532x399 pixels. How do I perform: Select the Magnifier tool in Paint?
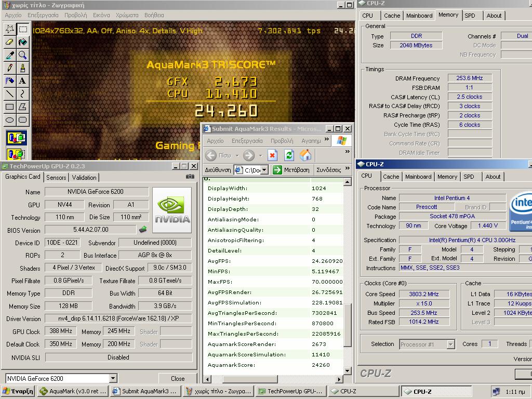pos(23,55)
